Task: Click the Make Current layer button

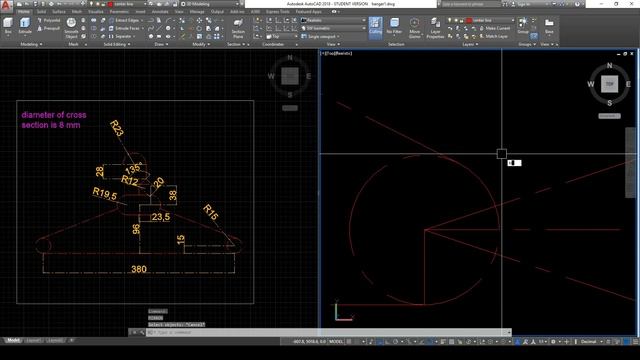Action: click(495, 28)
